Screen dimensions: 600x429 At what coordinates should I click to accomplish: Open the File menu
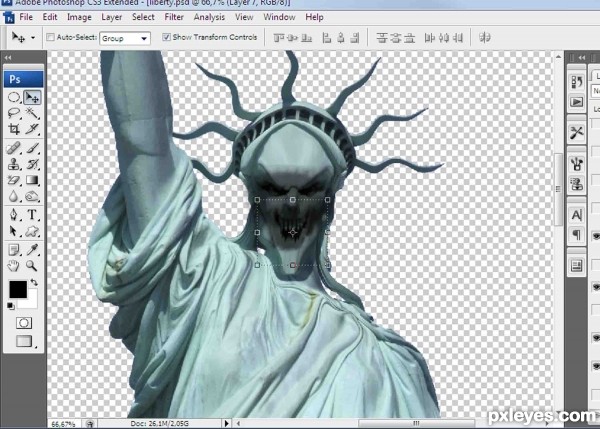pos(26,17)
